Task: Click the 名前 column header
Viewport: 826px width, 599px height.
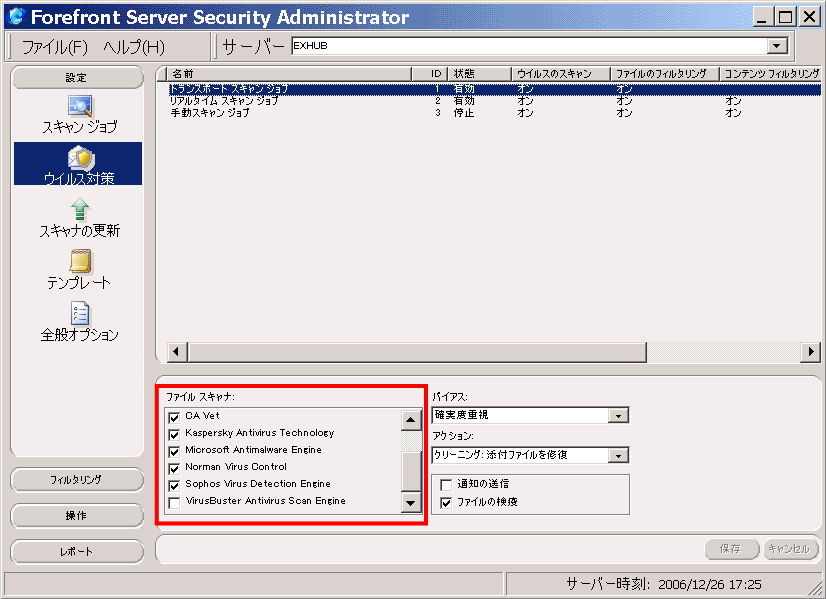Action: (288, 74)
